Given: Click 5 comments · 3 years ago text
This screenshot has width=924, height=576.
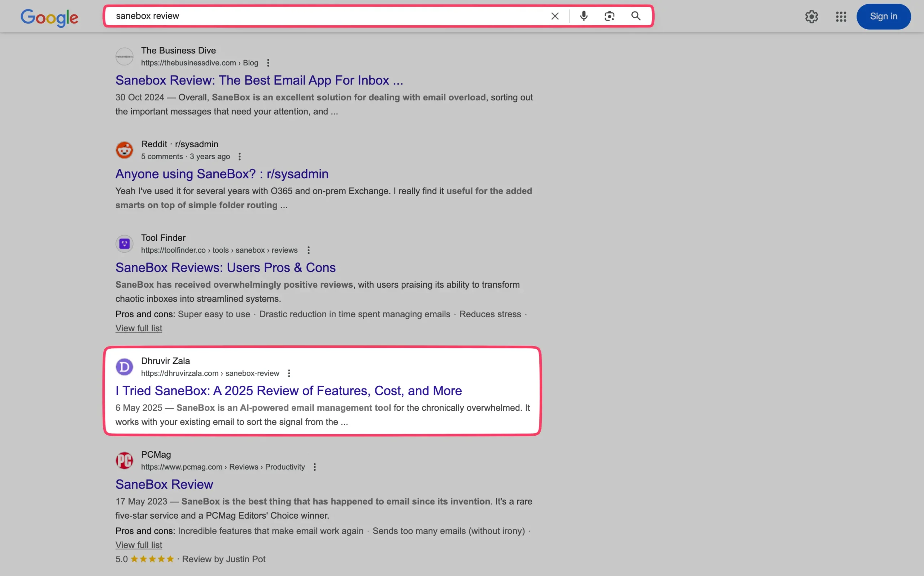Looking at the screenshot, I should (x=186, y=157).
